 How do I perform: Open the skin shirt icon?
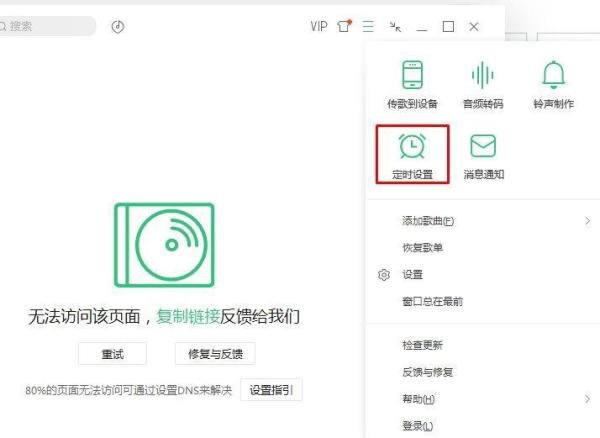click(344, 26)
